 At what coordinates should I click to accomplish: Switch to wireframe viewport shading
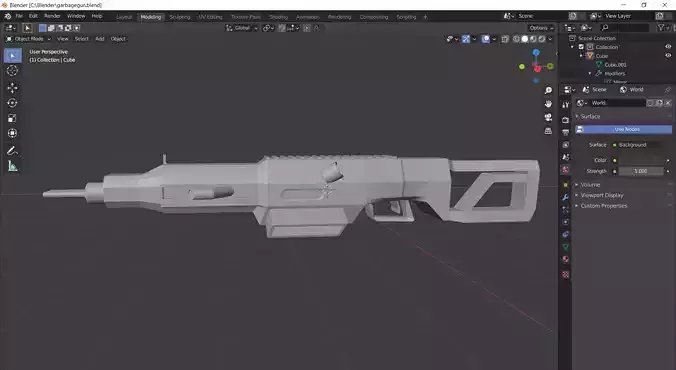[x=516, y=39]
